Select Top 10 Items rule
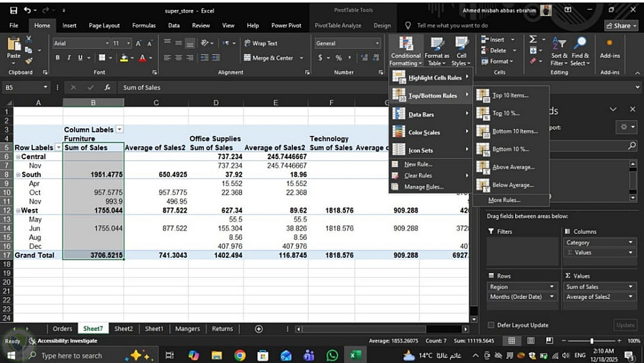644x363 pixels. point(509,95)
